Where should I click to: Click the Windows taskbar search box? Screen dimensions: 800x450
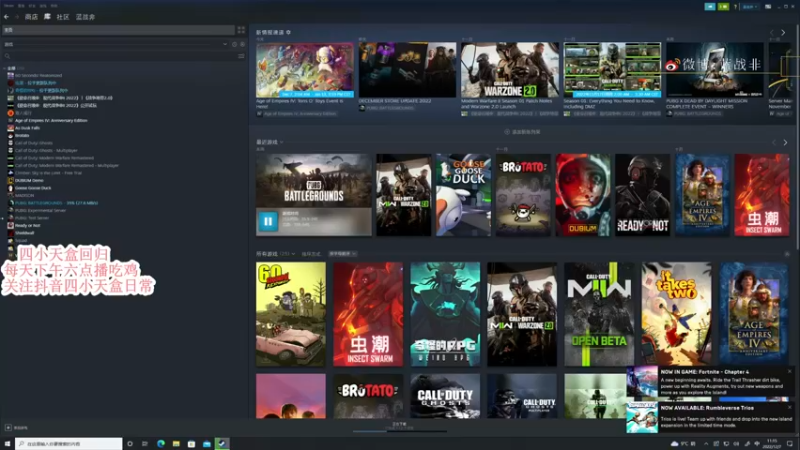68,444
